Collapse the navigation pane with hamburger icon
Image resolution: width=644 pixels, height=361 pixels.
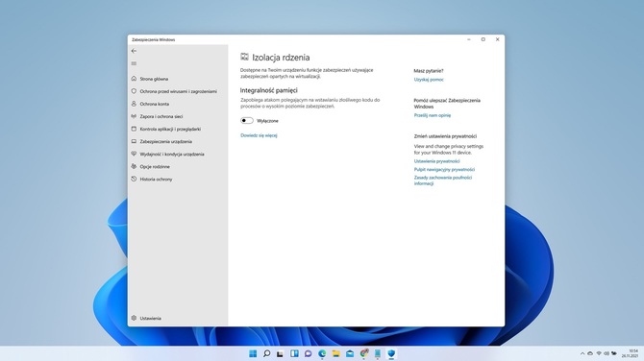134,63
